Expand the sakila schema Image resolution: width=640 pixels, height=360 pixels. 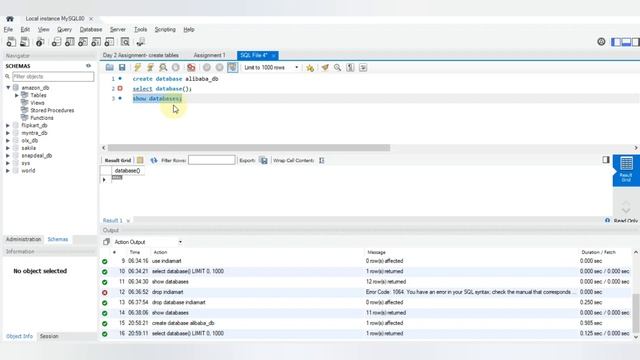point(8,148)
